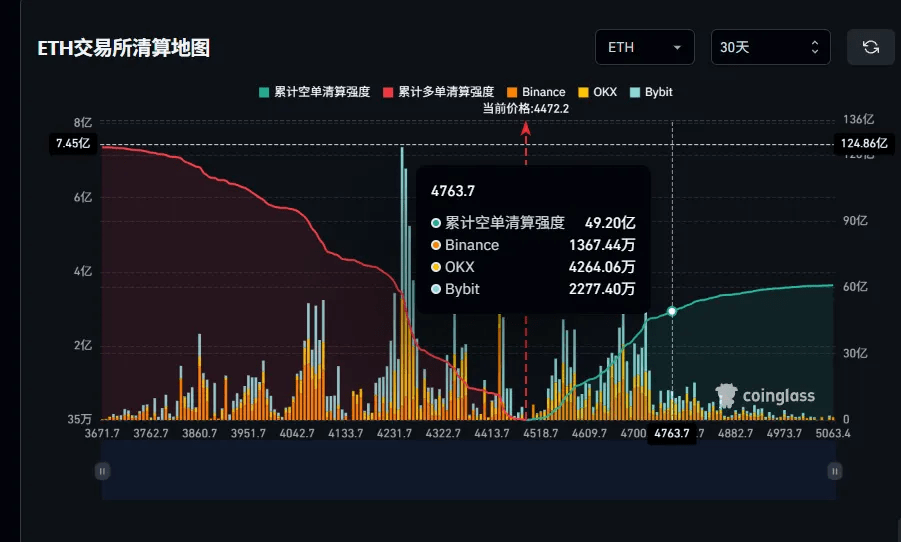901x542 pixels.
Task: Click the 当前价格:4472.2 label
Action: [525, 109]
